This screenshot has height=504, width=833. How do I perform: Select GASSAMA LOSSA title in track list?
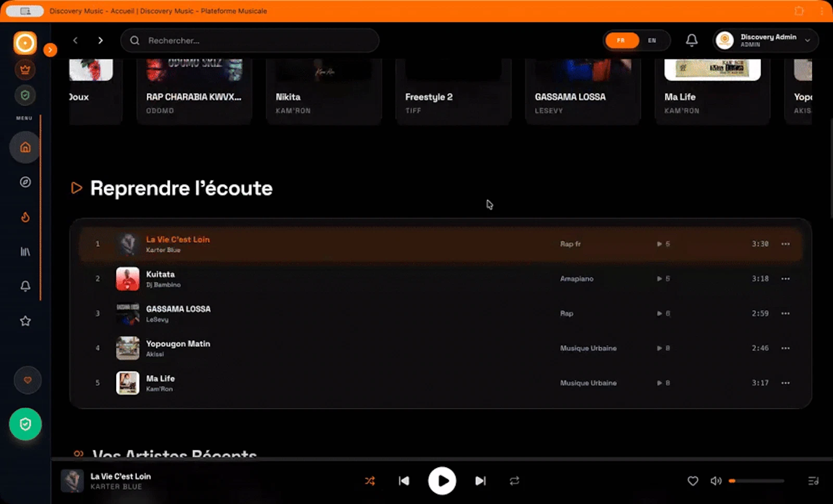tap(179, 309)
